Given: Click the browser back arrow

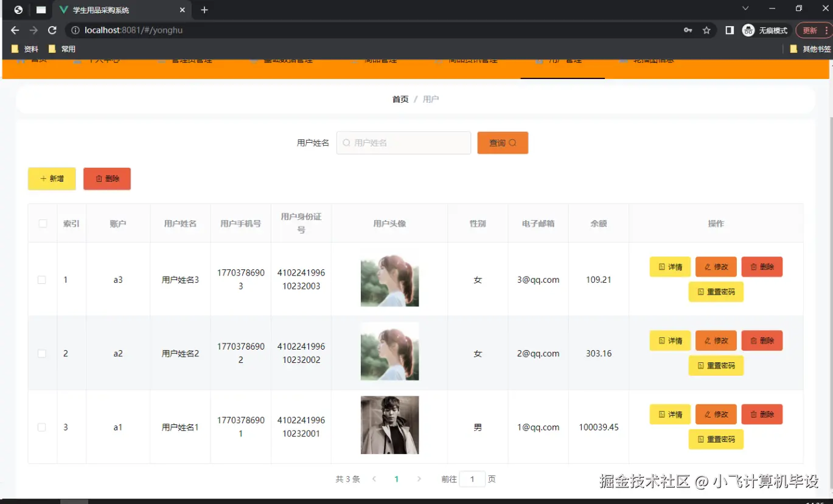Looking at the screenshot, I should [15, 30].
